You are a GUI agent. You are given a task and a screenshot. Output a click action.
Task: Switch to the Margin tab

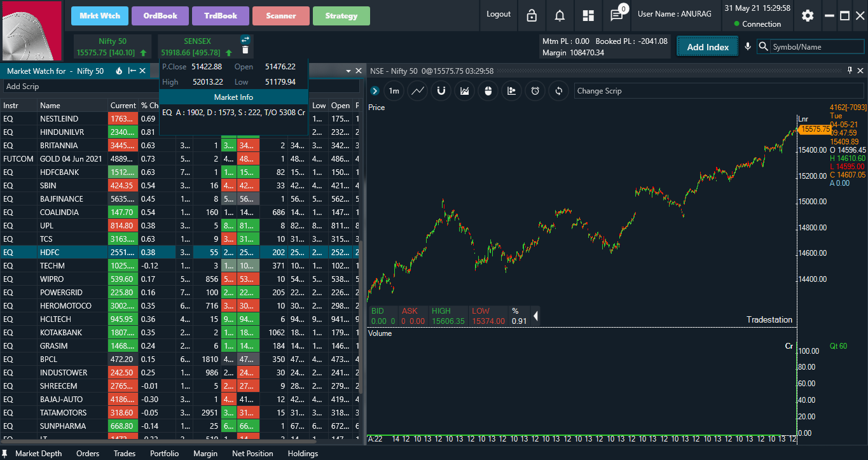(x=205, y=454)
